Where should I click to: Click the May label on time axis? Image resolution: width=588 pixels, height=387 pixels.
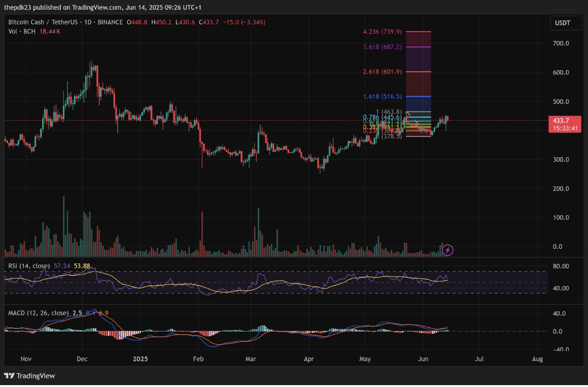point(365,359)
